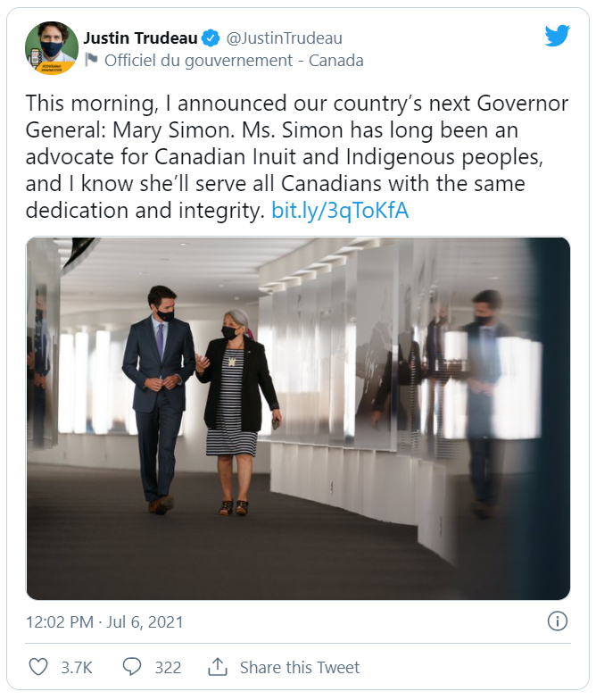Click the reply speech bubble icon
This screenshot has width=596, height=700.
click(132, 667)
